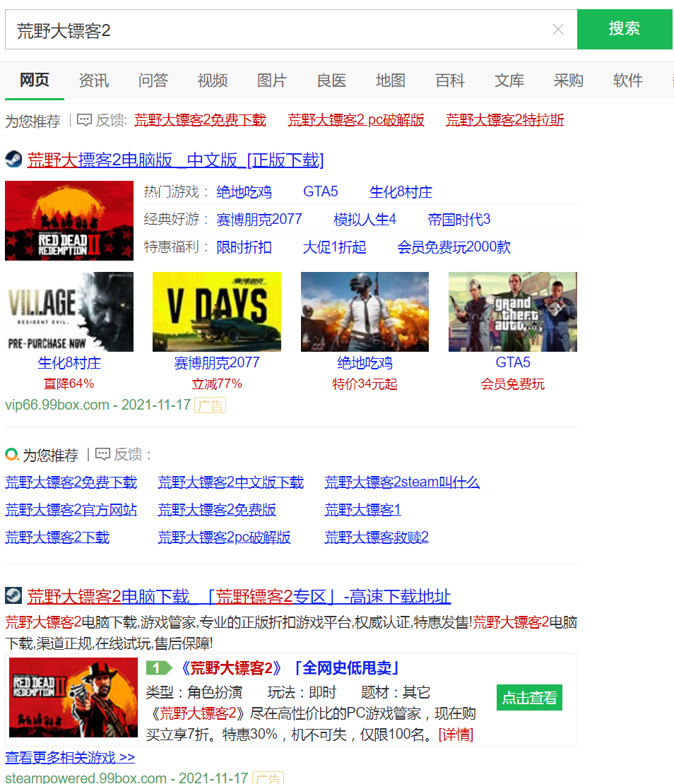The height and width of the screenshot is (784, 674).
Task: Open classic game link 赛博朋克2077
Action: tap(259, 220)
